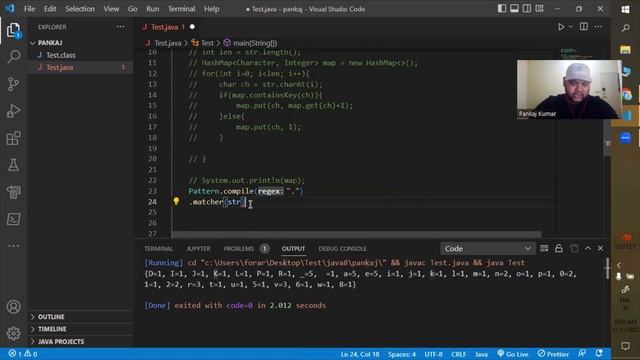Change encoding via UTF-8 status item
The width and height of the screenshot is (640, 360).
[x=433, y=354]
